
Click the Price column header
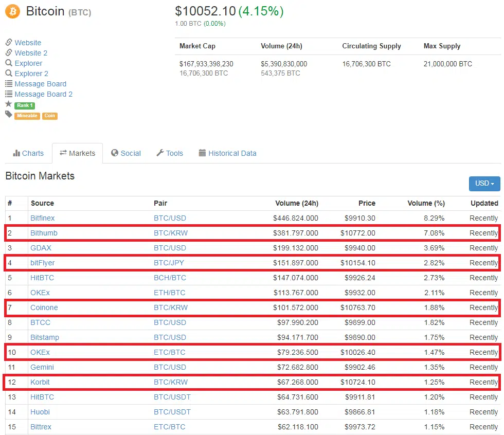click(x=367, y=204)
